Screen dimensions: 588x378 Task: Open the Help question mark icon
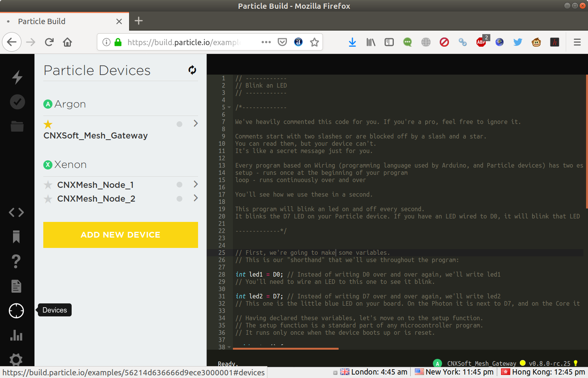tap(16, 261)
